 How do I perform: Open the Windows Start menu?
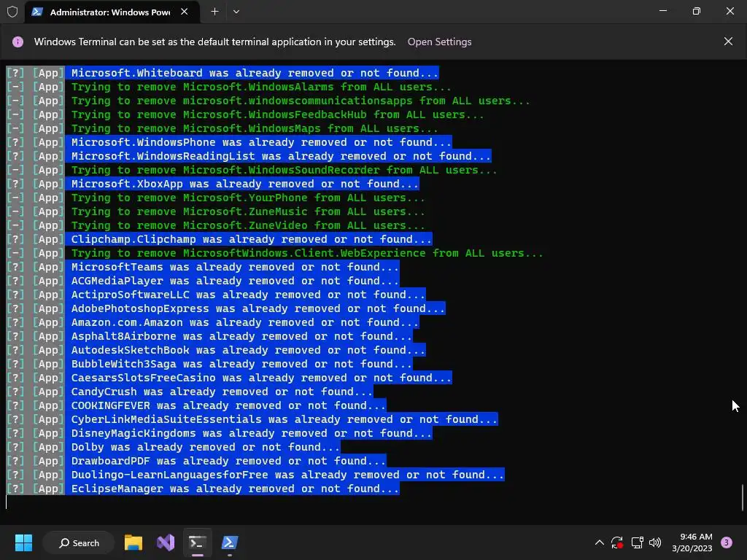[23, 542]
